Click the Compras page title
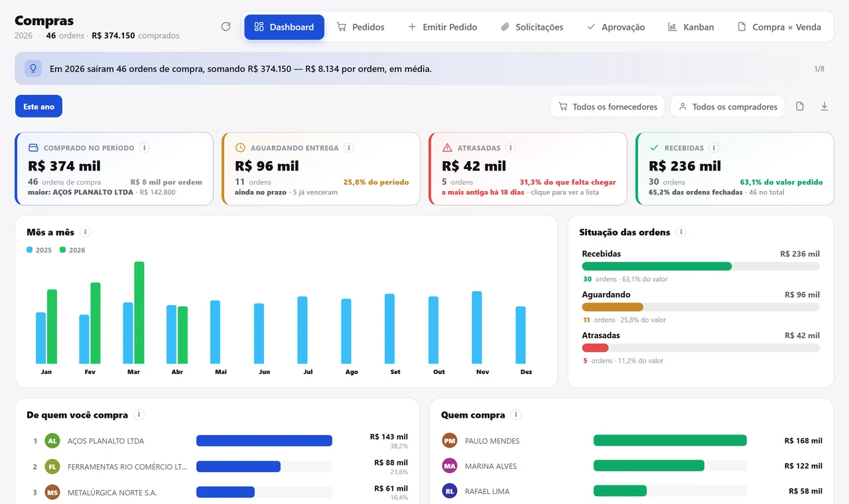Image resolution: width=849 pixels, height=504 pixels. (44, 21)
